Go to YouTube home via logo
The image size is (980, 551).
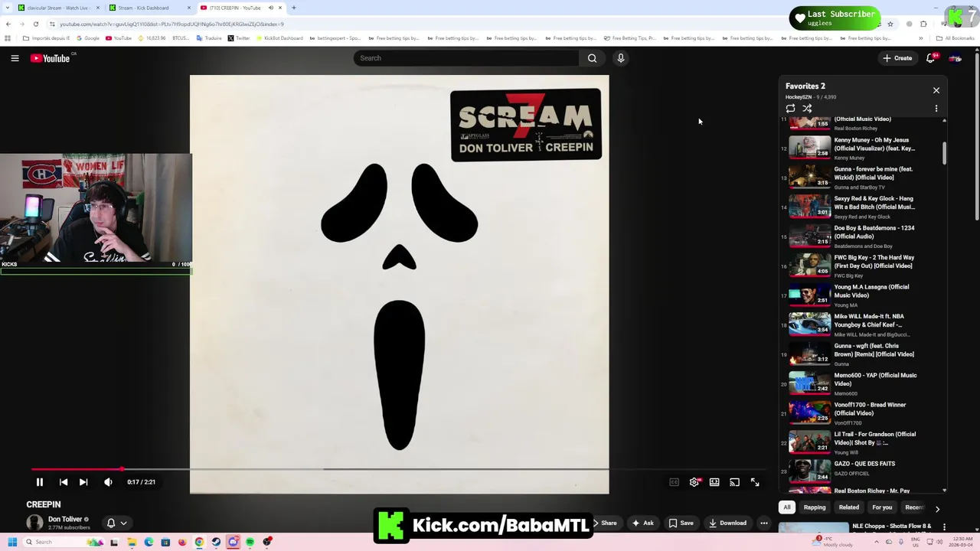51,58
